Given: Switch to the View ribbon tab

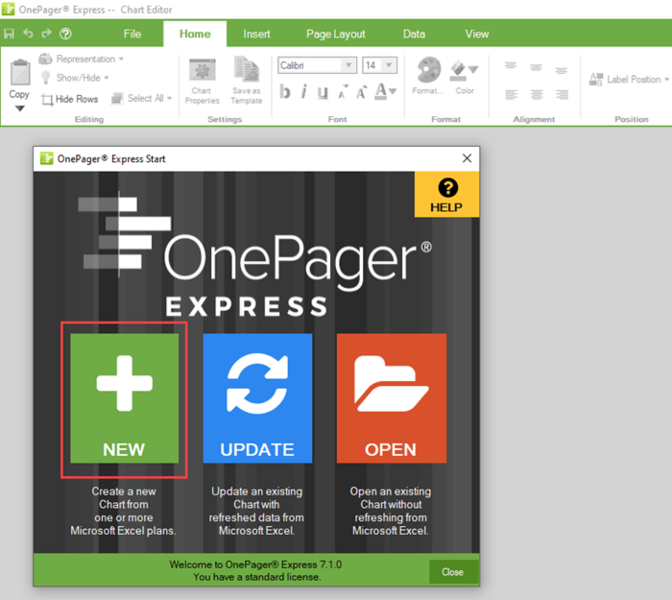Looking at the screenshot, I should (477, 34).
